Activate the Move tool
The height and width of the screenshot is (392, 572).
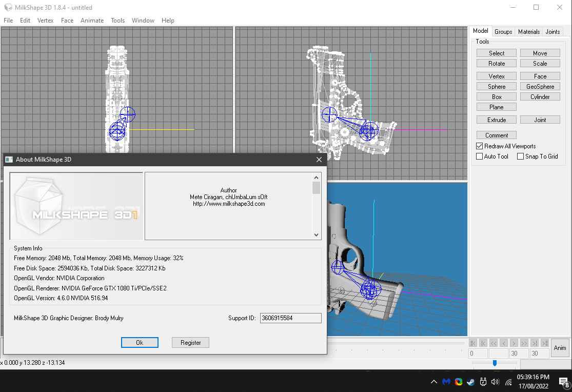(x=540, y=53)
